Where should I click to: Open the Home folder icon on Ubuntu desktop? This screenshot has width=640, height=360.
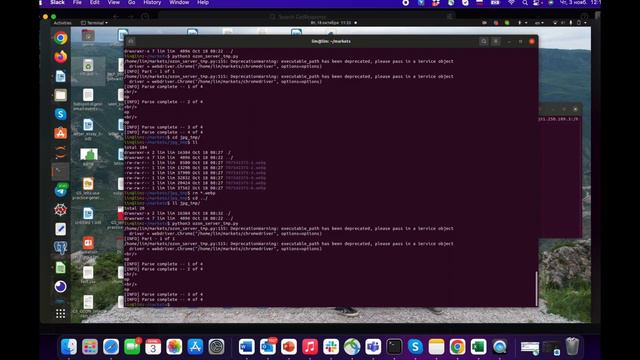click(x=88, y=36)
